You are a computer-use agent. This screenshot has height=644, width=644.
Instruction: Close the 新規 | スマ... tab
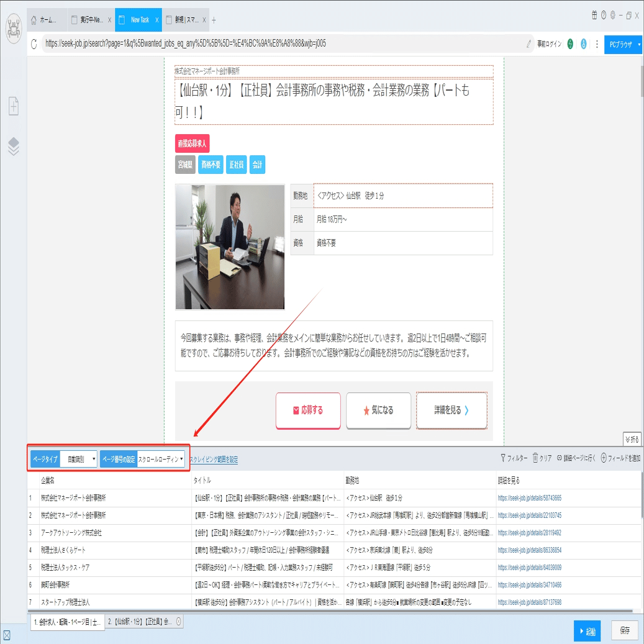[204, 20]
